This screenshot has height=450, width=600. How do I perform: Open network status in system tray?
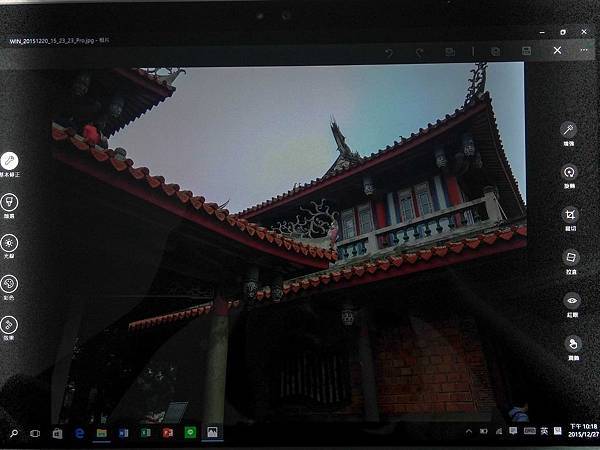[499, 432]
